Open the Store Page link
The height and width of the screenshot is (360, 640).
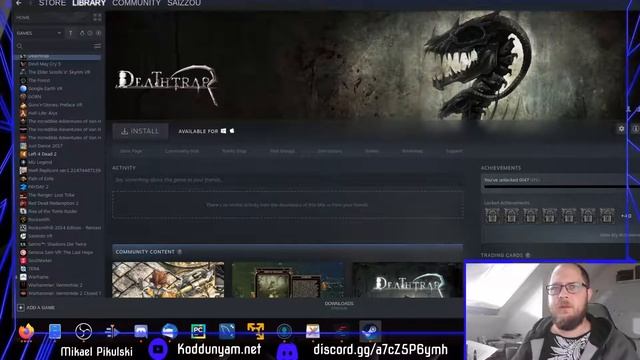point(131,151)
